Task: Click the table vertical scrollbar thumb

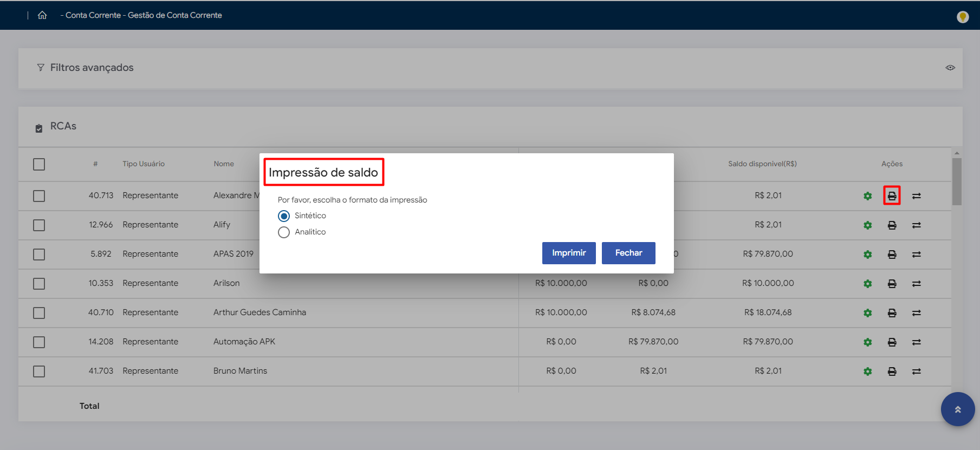Action: point(957,181)
